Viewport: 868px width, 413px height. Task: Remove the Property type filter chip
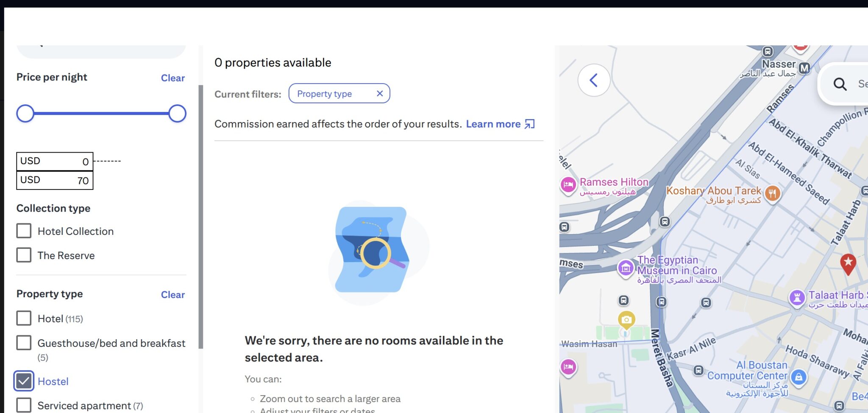(x=380, y=94)
